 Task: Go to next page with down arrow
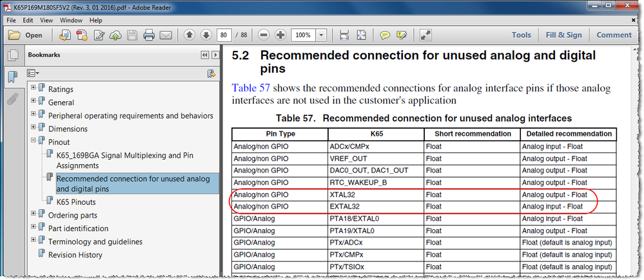[x=206, y=35]
